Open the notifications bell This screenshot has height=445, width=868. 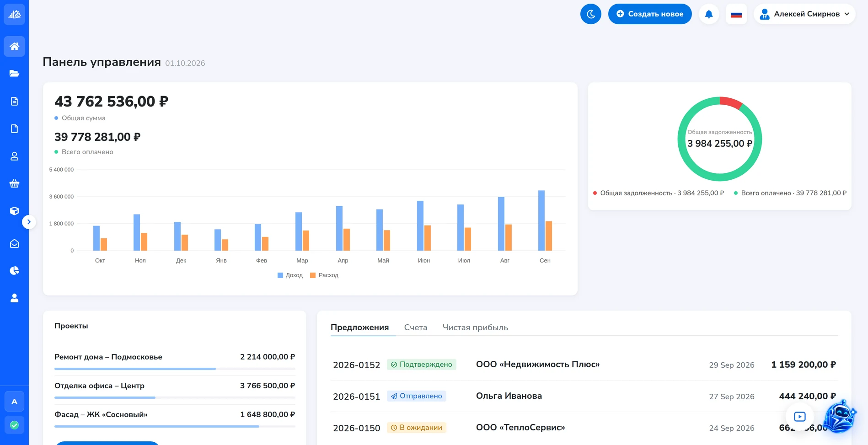pos(709,14)
